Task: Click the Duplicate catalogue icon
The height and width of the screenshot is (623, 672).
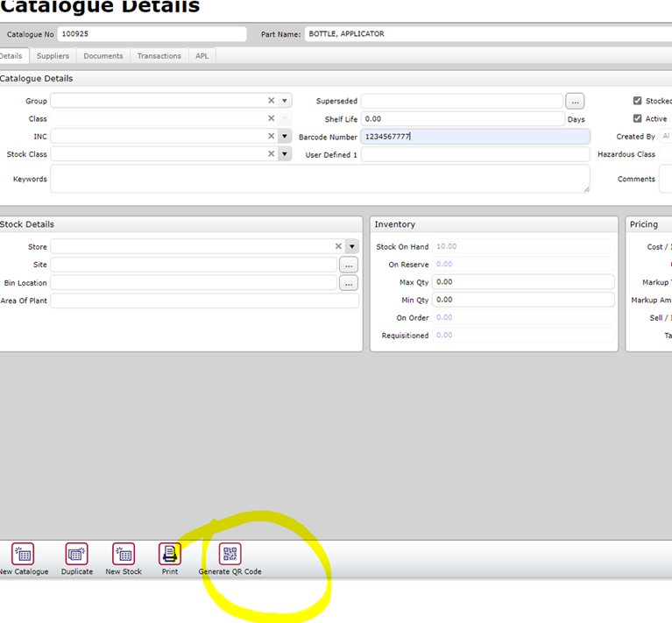Action: [77, 554]
